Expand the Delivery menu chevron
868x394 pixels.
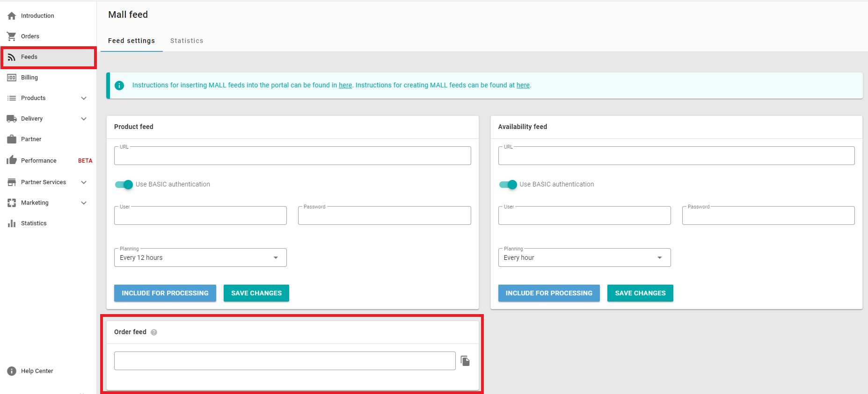click(84, 119)
